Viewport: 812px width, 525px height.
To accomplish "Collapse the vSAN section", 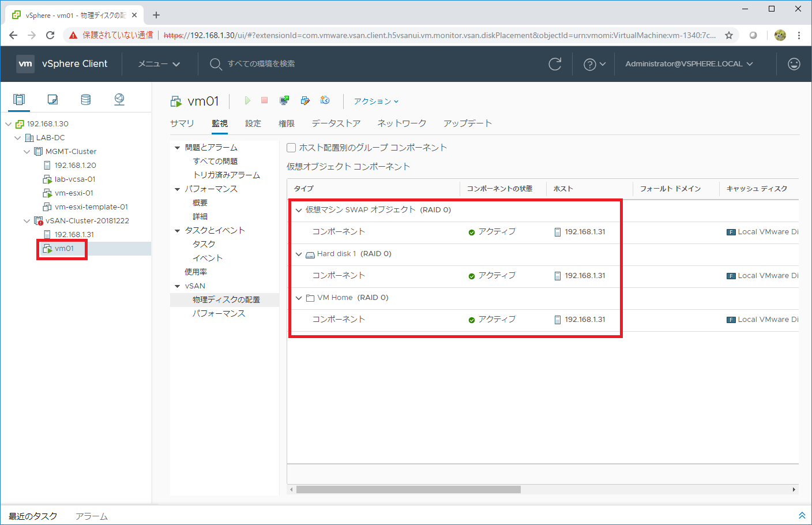I will pos(178,286).
